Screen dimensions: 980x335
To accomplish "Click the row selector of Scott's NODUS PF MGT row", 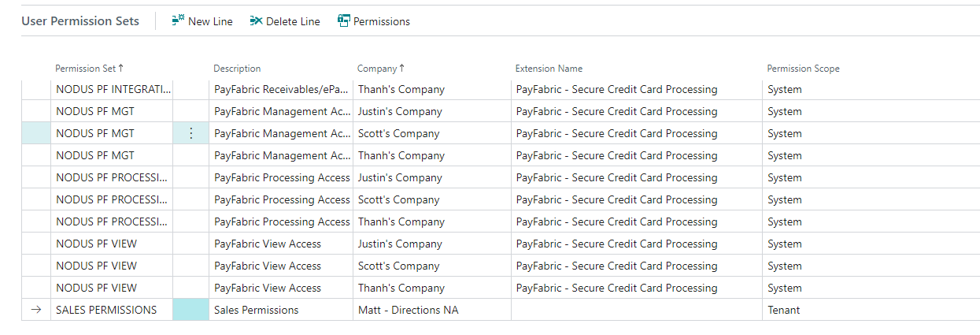I will [35, 134].
